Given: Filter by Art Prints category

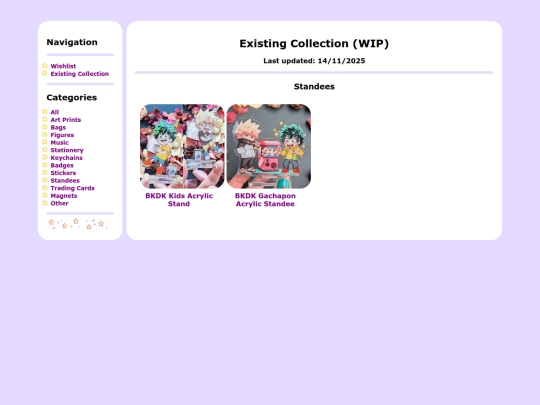Looking at the screenshot, I should 66,120.
